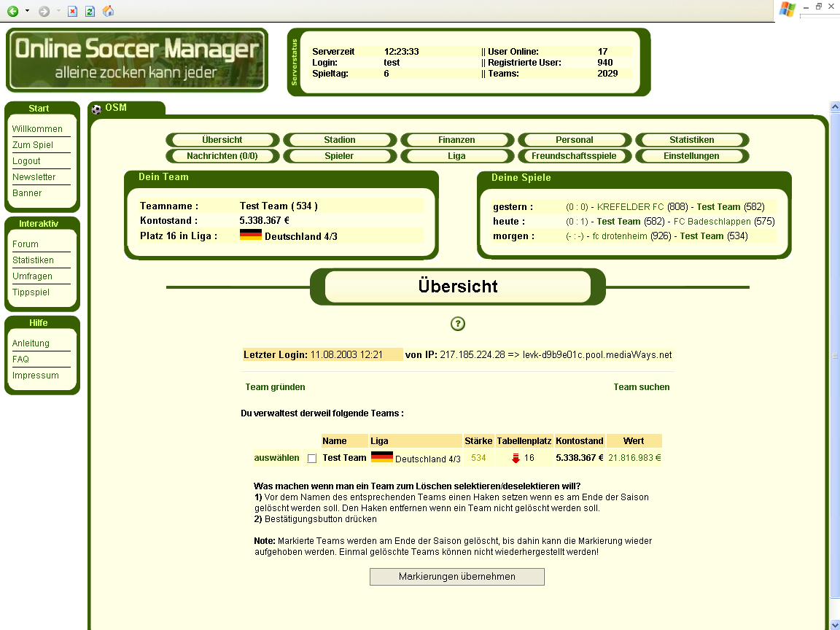840x630 pixels.
Task: Click the scrollbar up arrow
Action: [835, 107]
